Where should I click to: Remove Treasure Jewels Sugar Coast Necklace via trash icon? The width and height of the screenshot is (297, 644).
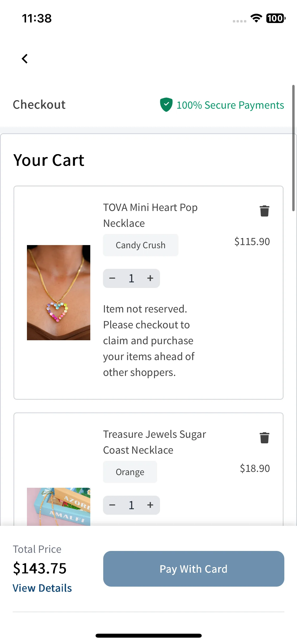pos(264,438)
